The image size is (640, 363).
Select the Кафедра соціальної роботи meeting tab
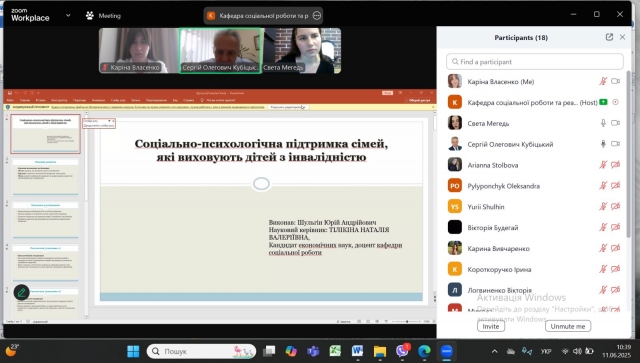pos(264,16)
